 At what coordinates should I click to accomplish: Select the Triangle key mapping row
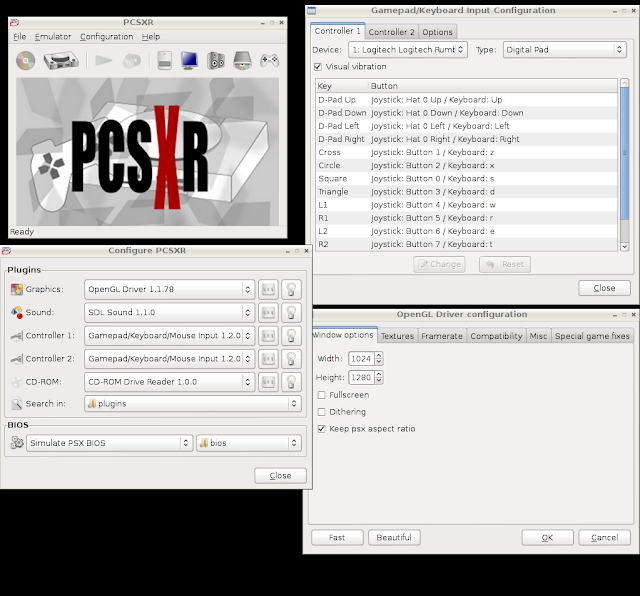tap(467, 192)
